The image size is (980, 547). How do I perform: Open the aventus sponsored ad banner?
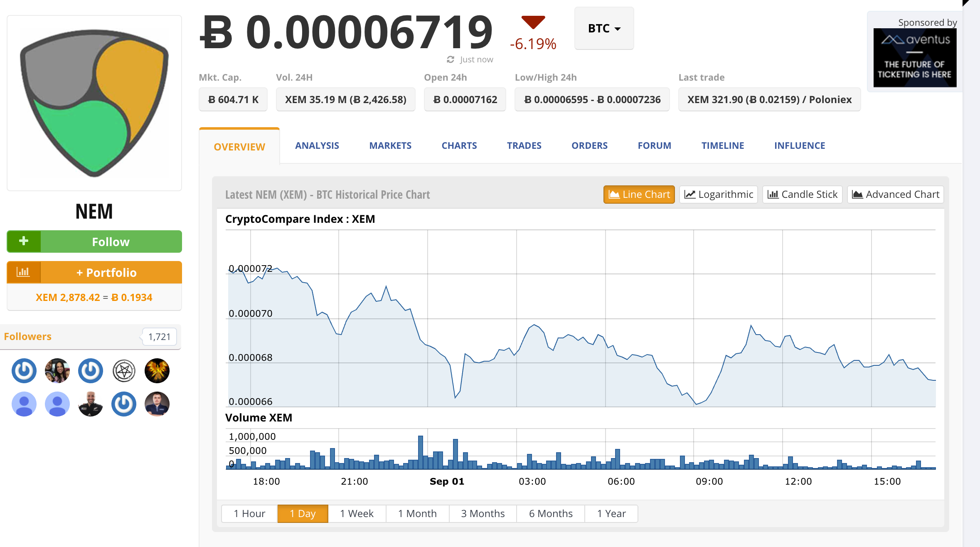pos(915,58)
